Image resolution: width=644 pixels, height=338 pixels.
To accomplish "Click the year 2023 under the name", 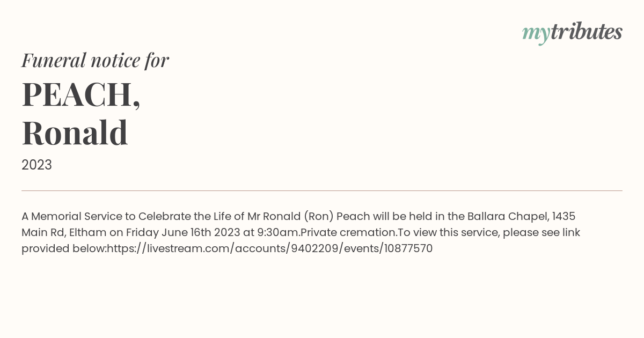I will point(36,165).
